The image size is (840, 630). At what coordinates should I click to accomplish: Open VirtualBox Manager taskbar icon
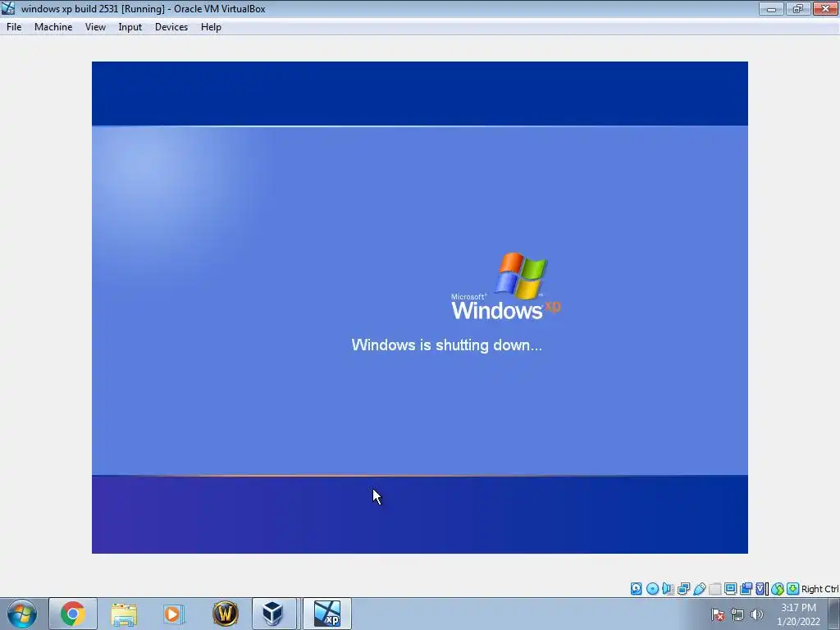274,614
